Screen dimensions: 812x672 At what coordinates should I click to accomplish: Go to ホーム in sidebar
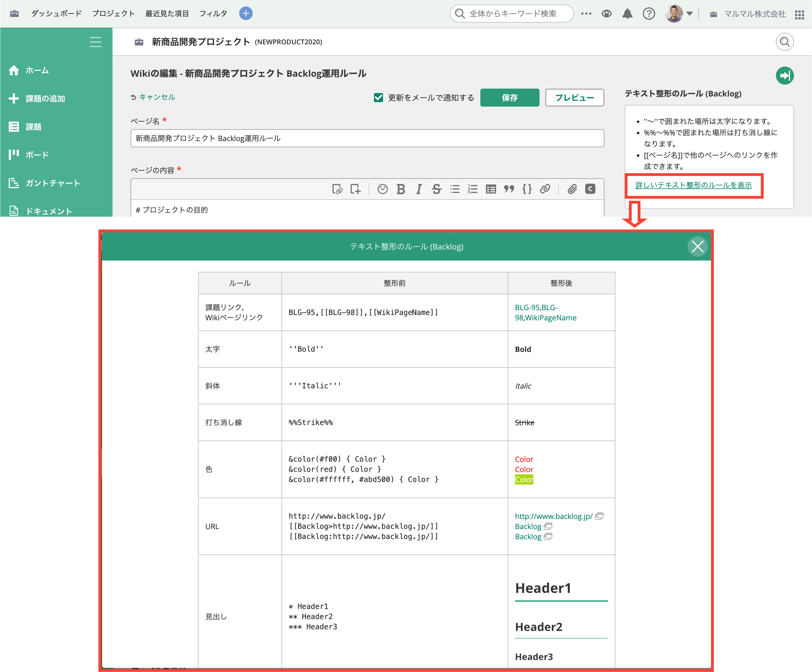tap(37, 71)
